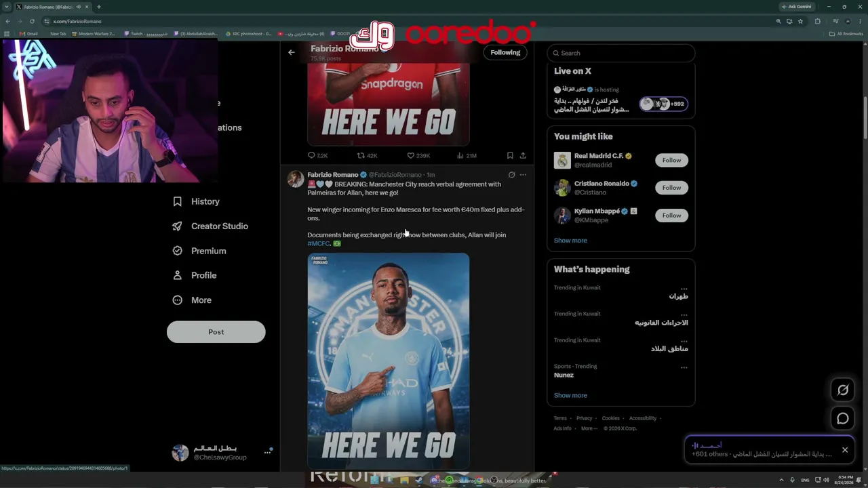Open replies on the 7.2K reply post
Image resolution: width=868 pixels, height=488 pixels.
317,155
